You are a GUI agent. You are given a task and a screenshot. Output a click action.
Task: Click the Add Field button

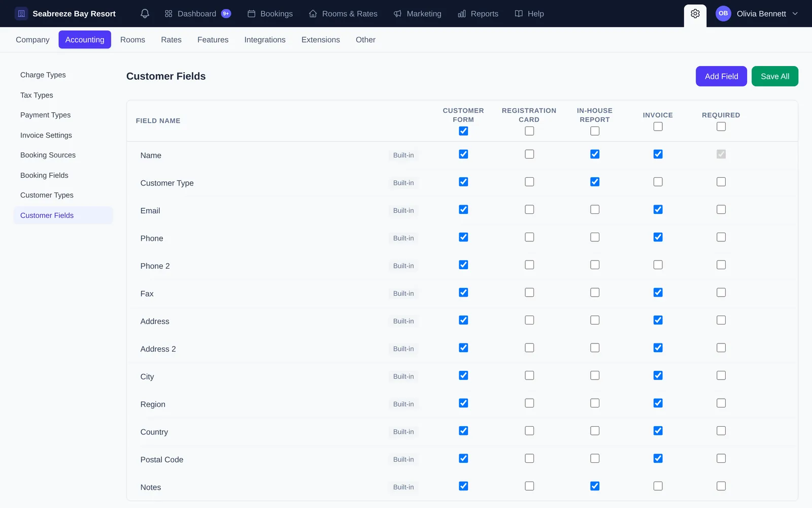[x=721, y=76]
